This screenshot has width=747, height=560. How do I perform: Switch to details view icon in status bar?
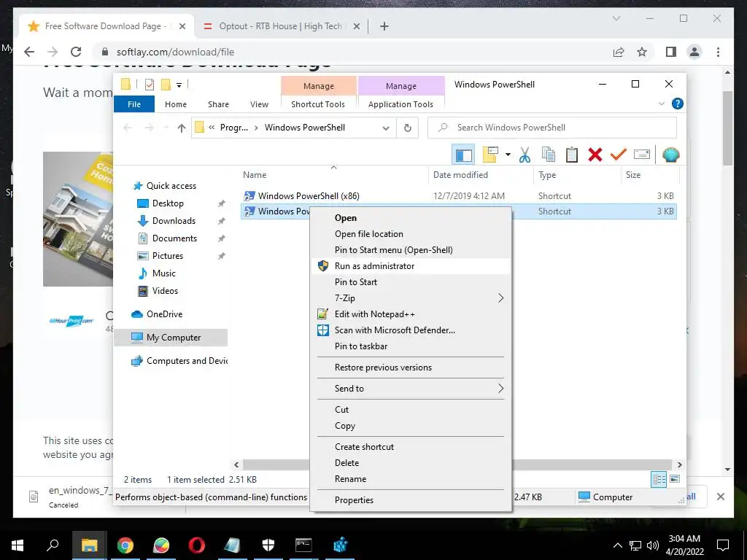pos(659,479)
